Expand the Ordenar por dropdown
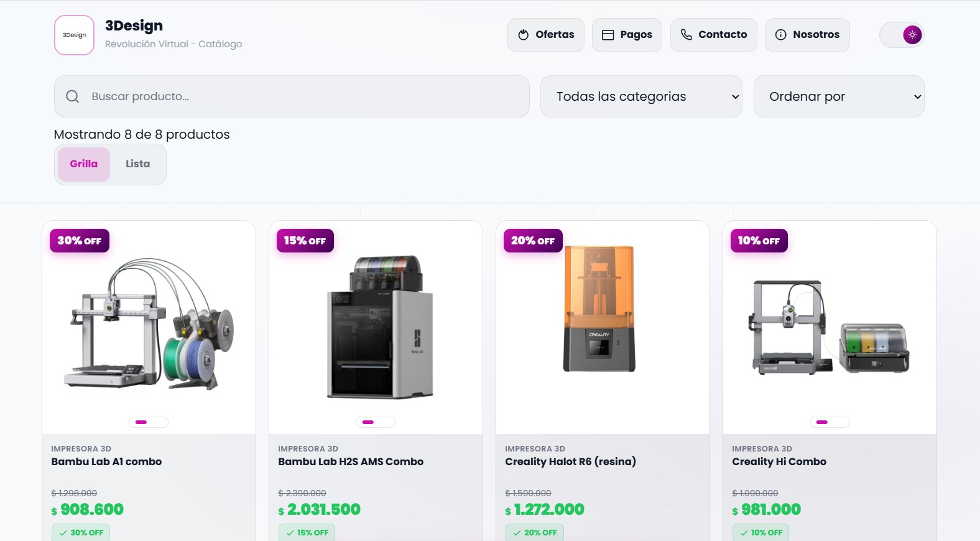 pyautogui.click(x=838, y=96)
